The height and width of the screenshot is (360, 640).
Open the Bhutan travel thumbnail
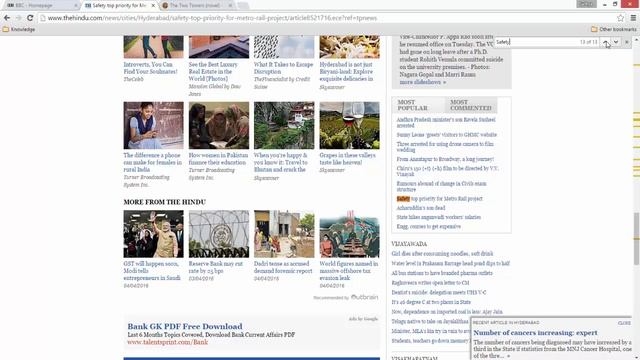pyautogui.click(x=284, y=125)
